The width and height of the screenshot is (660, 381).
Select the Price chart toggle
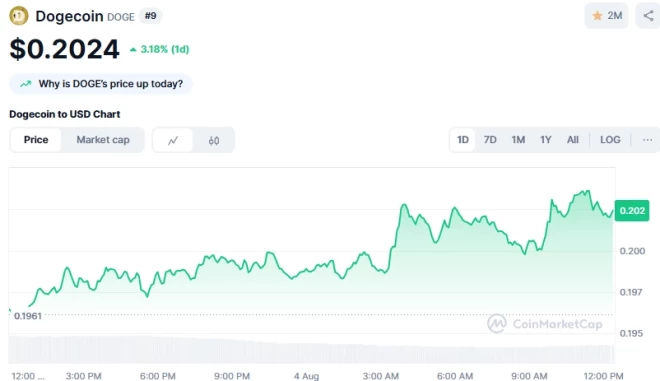coord(36,140)
